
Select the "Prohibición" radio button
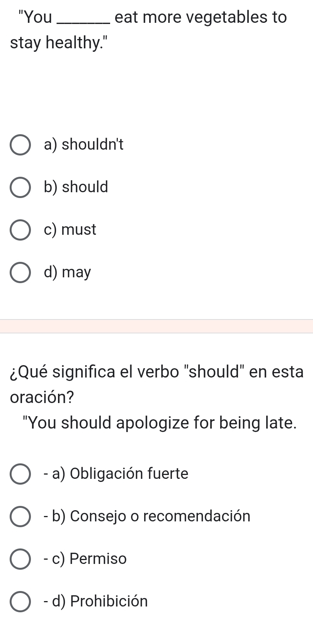20,602
